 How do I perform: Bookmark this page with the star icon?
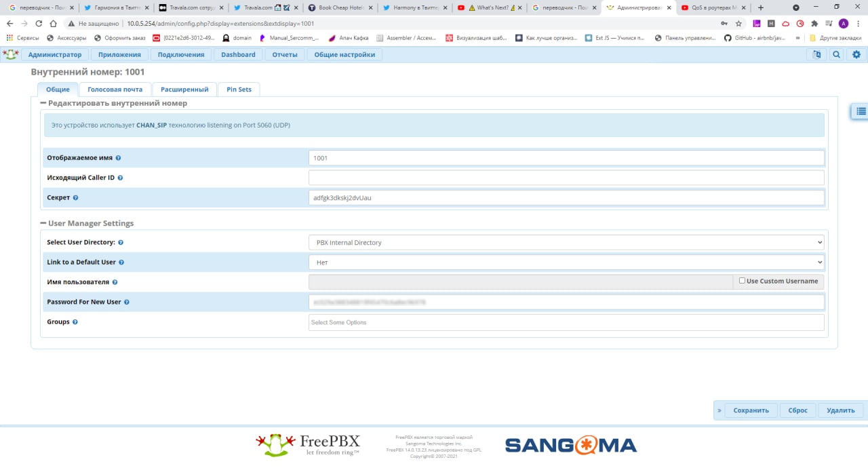[x=738, y=23]
